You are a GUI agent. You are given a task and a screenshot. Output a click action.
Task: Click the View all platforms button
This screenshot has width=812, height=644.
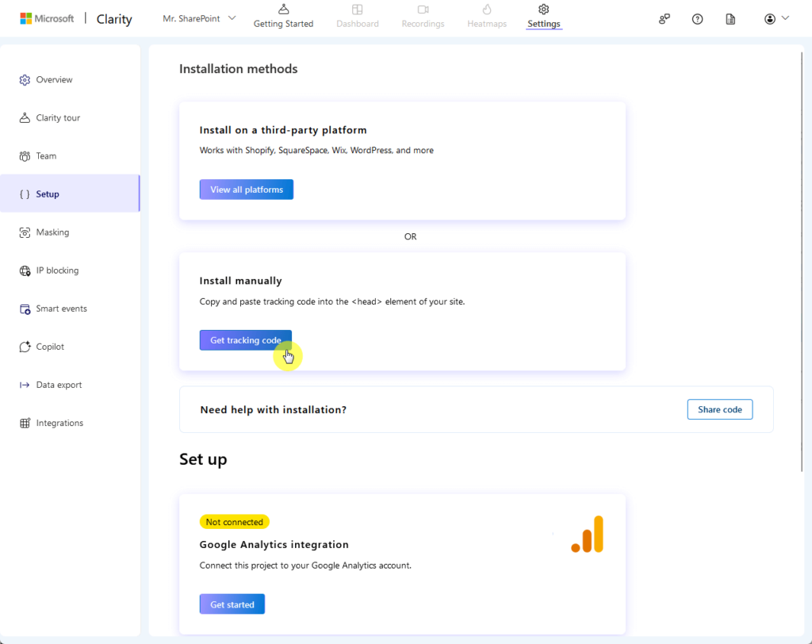(x=247, y=190)
